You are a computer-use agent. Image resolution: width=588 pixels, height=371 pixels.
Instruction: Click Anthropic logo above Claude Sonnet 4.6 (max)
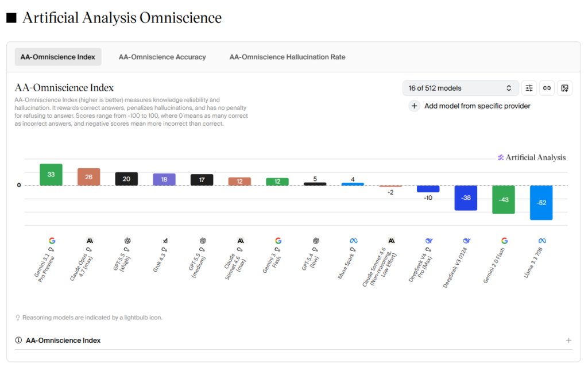point(241,241)
